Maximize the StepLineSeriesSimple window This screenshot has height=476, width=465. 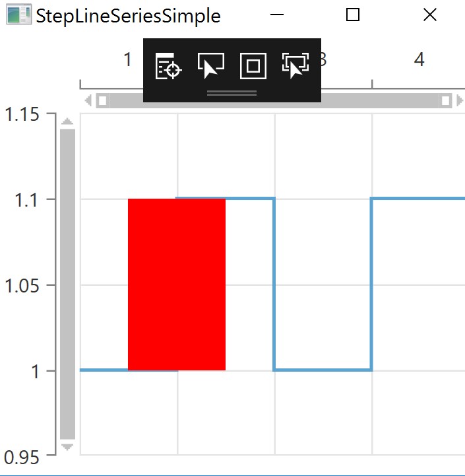point(353,15)
